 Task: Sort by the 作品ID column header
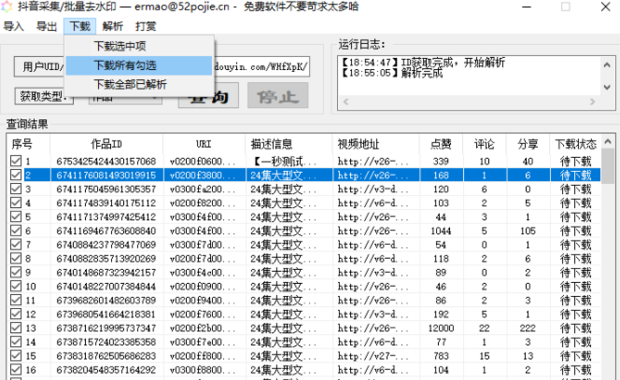tap(106, 144)
